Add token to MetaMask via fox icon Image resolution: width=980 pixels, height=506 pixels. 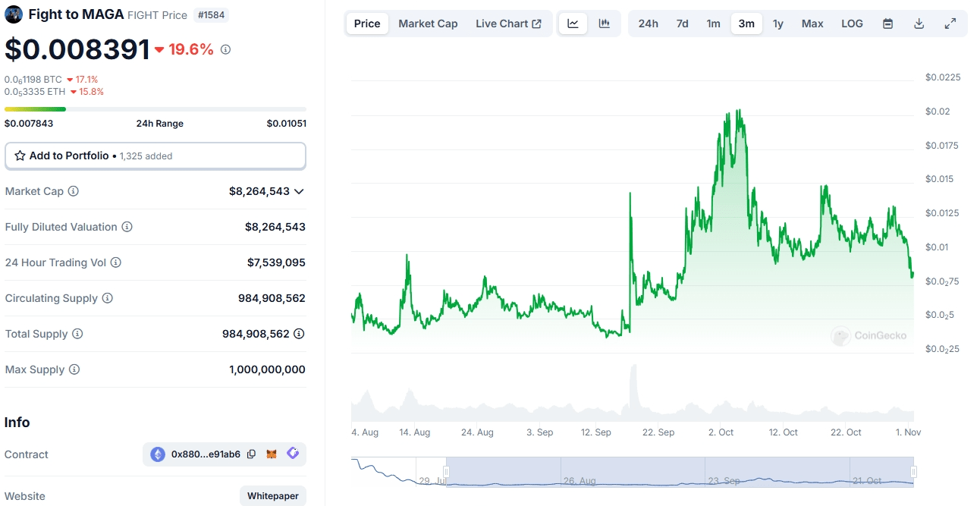pyautogui.click(x=272, y=454)
